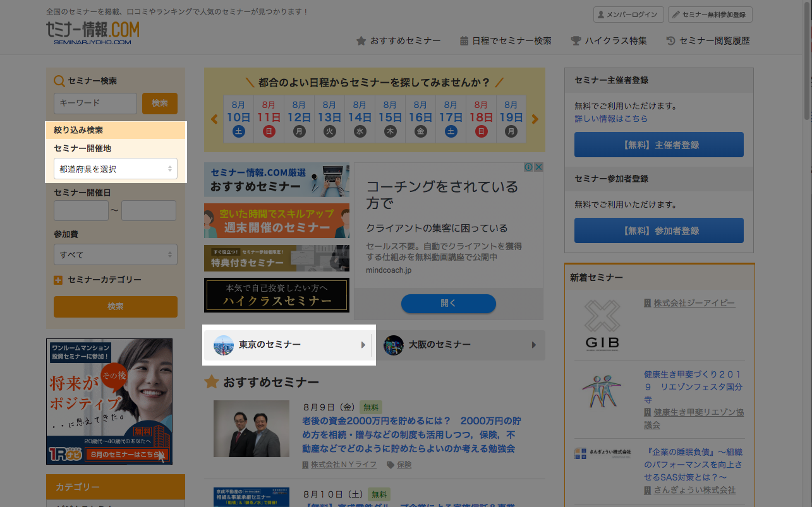Select 日程でセミナー検索 in the navigation
Image resolution: width=812 pixels, height=507 pixels.
point(506,41)
